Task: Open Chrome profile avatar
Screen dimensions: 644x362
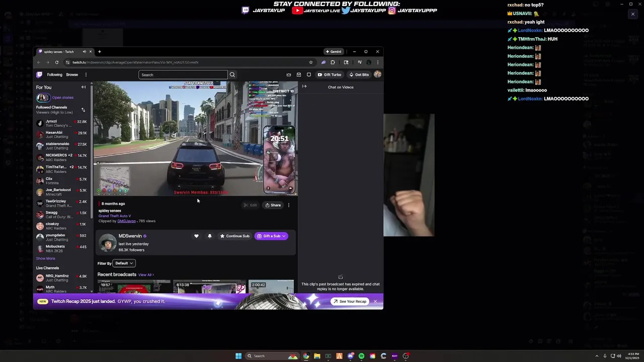Action: click(369, 62)
